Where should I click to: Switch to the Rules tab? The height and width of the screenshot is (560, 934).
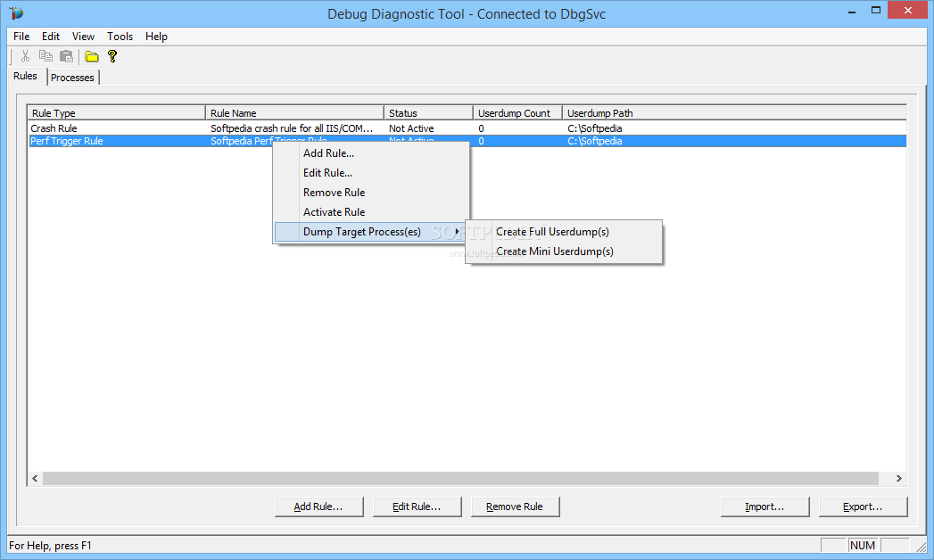point(26,76)
